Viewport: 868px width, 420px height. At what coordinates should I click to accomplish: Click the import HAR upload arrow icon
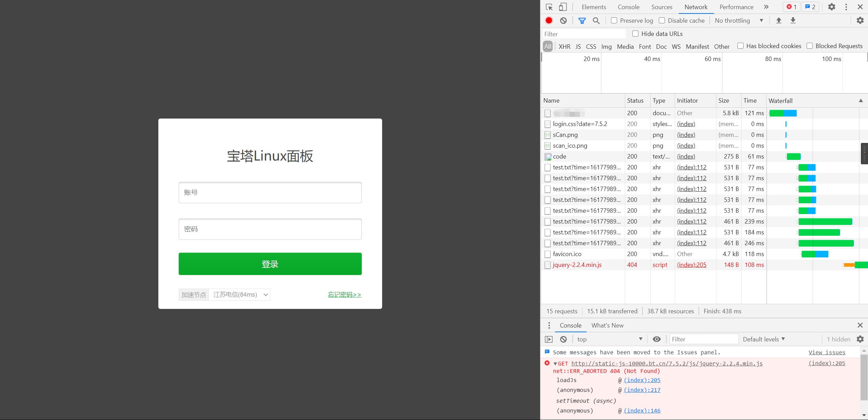[779, 21]
